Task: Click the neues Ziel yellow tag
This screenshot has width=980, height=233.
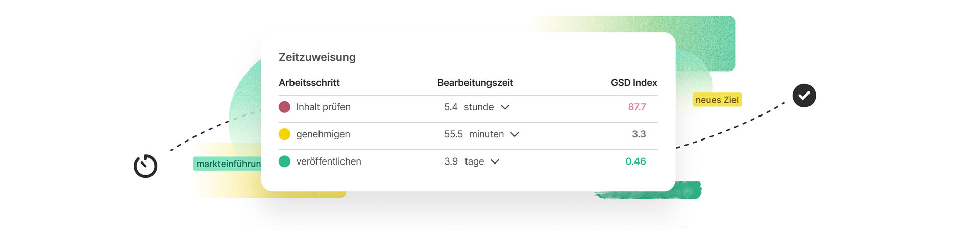Action: [x=717, y=100]
